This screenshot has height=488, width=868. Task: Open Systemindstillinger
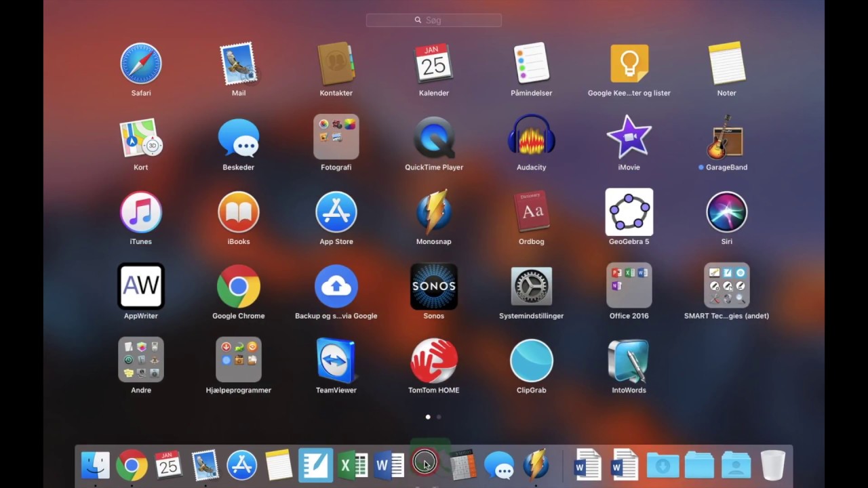coord(532,286)
